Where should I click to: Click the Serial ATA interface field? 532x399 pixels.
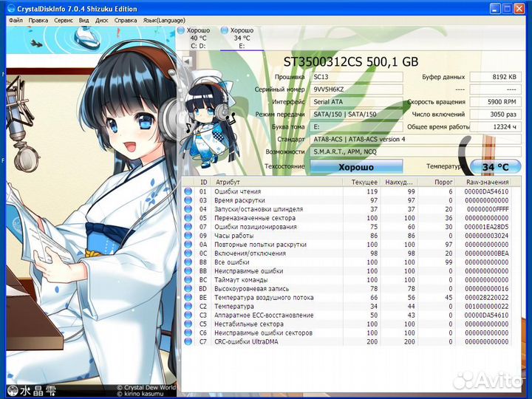pyautogui.click(x=356, y=102)
